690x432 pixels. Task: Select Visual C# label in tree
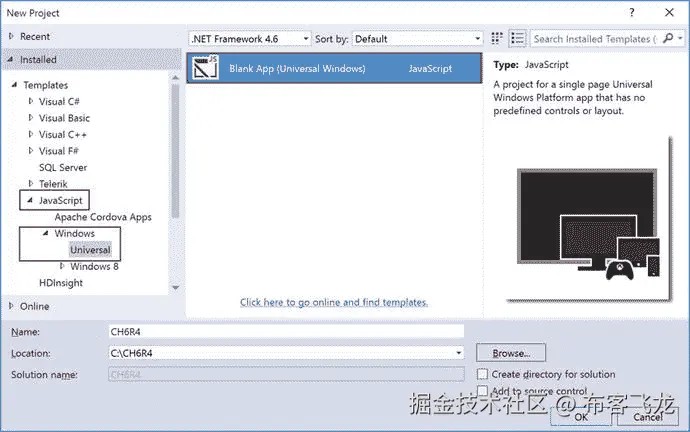pyautogui.click(x=59, y=102)
